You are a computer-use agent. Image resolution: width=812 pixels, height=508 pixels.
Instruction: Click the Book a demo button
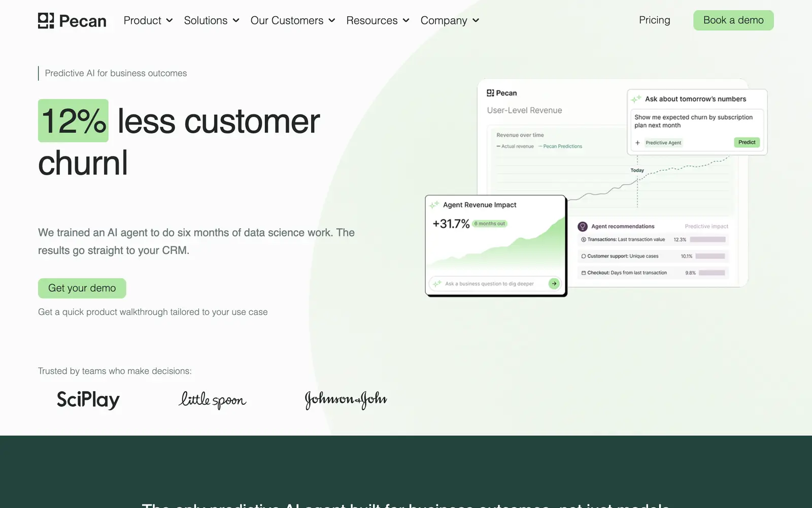pos(733,20)
